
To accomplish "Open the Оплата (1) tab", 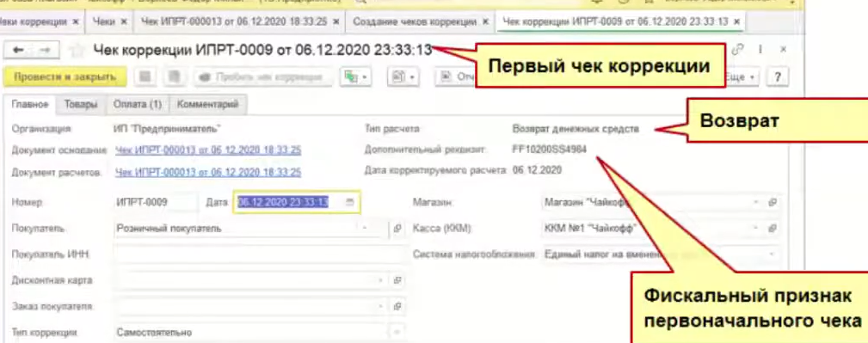I will pos(138,105).
